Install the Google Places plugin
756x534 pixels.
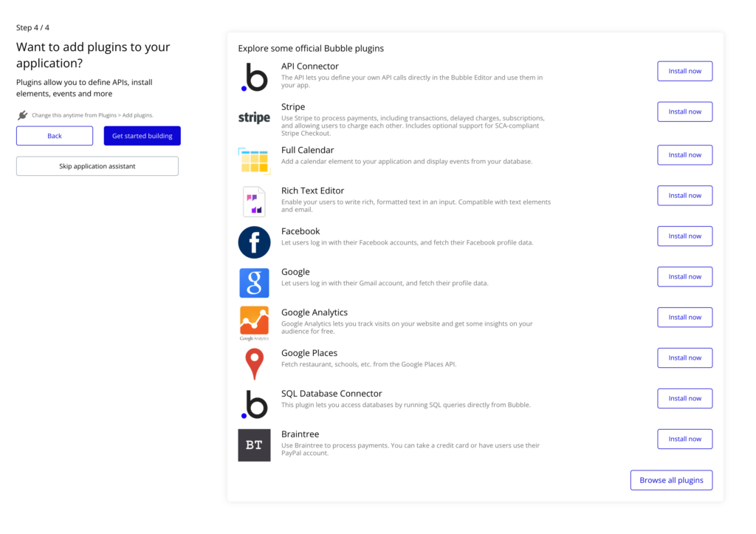[x=684, y=357]
